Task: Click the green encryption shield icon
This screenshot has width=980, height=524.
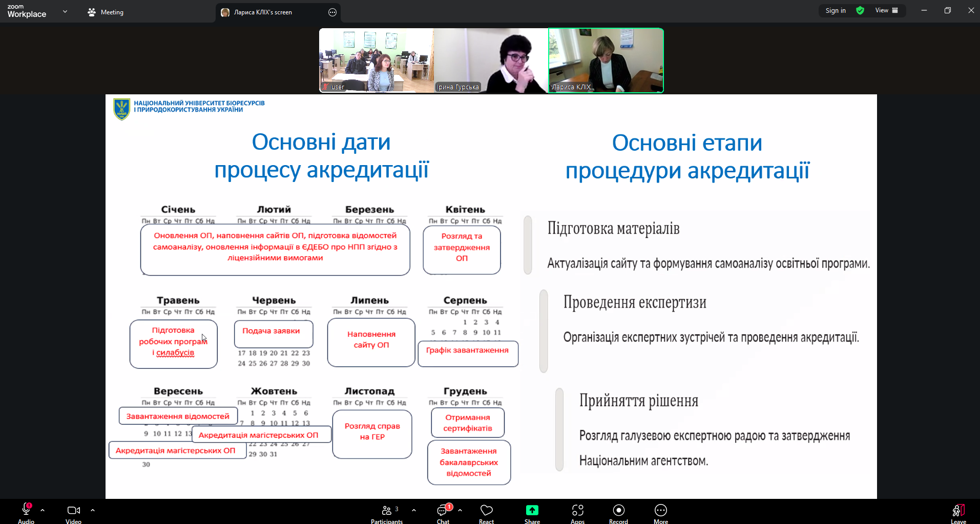Action: point(860,11)
